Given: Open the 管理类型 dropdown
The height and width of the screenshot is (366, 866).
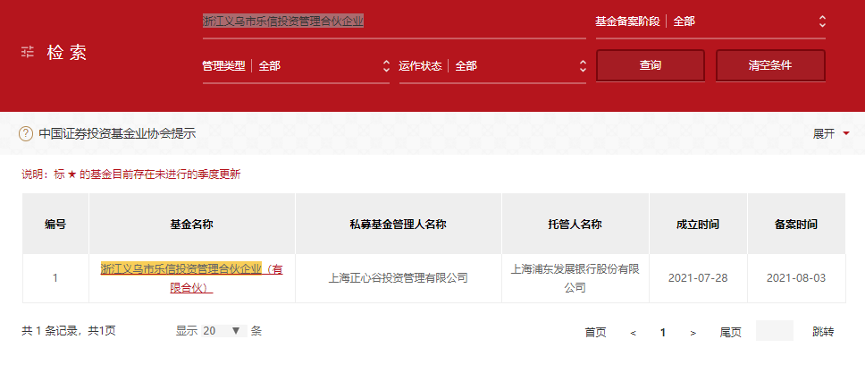Looking at the screenshot, I should pyautogui.click(x=296, y=66).
